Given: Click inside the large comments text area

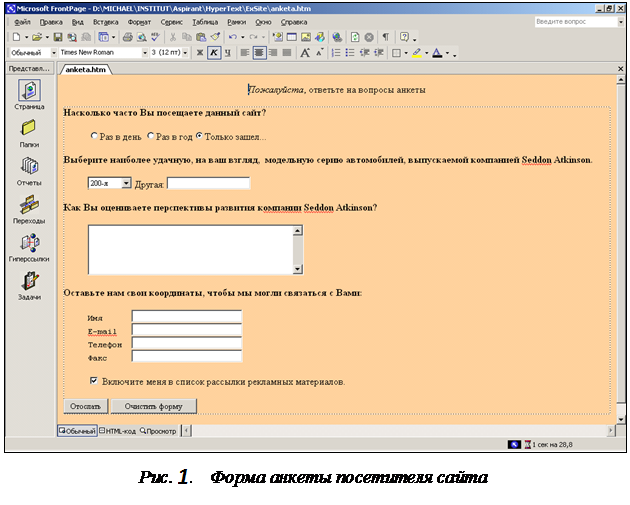Looking at the screenshot, I should [x=191, y=250].
